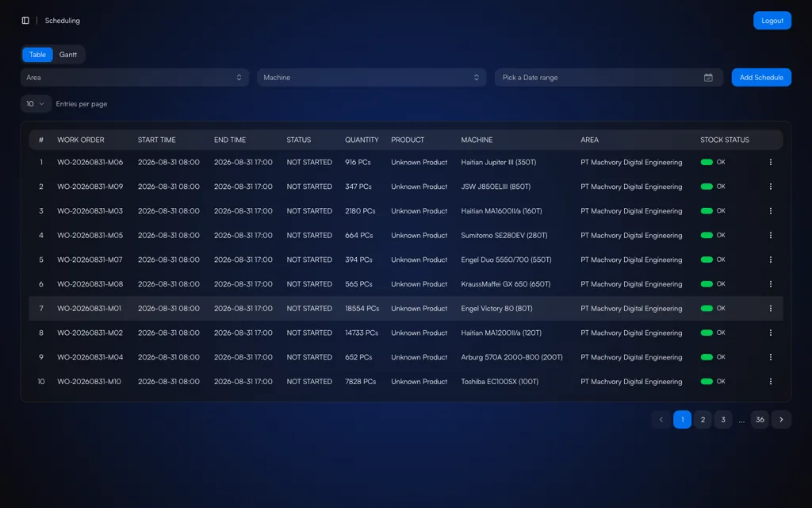Open the entries per page dropdown

(x=36, y=104)
